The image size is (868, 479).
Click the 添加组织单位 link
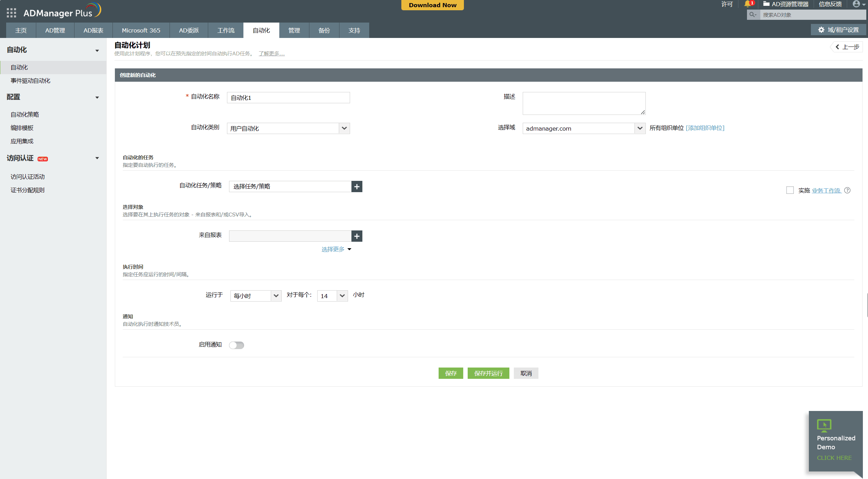coord(705,128)
